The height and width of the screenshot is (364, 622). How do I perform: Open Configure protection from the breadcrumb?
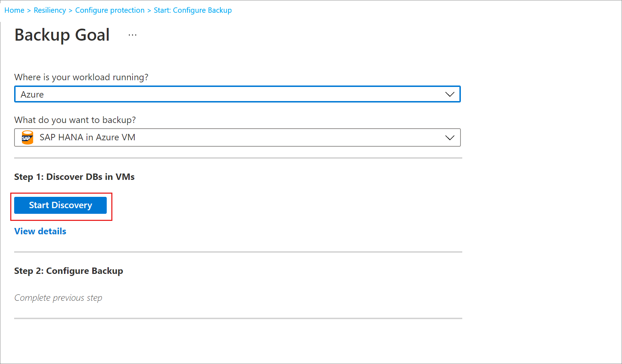[110, 10]
